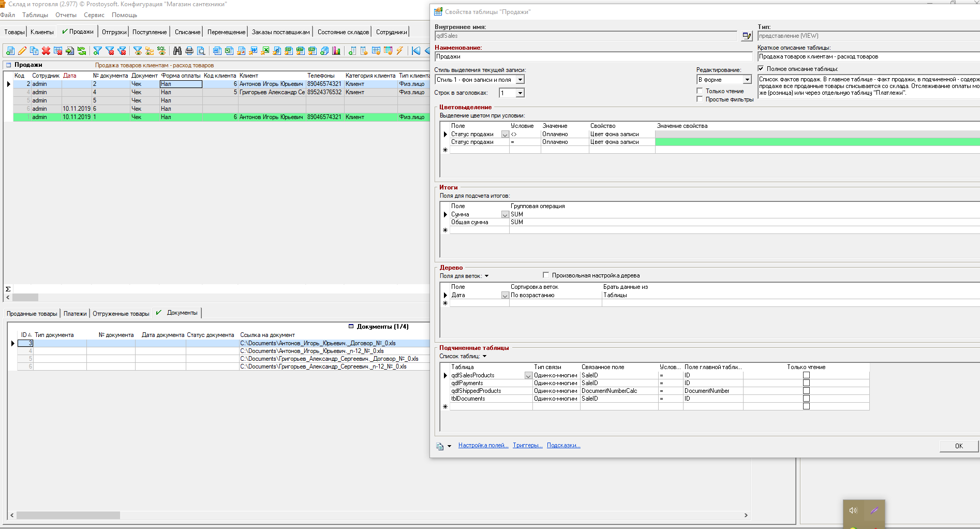Click the pencil edit record icon
This screenshot has height=529, width=980.
(22, 51)
